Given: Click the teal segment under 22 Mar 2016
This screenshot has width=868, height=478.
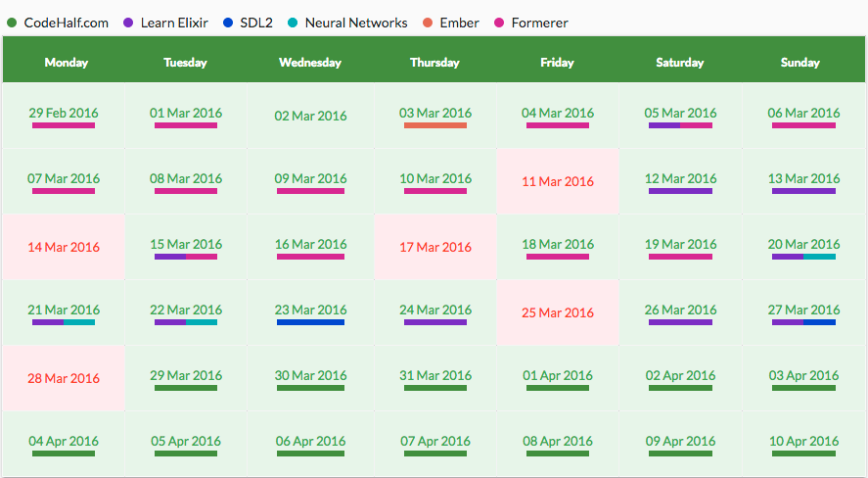Looking at the screenshot, I should click(x=202, y=322).
